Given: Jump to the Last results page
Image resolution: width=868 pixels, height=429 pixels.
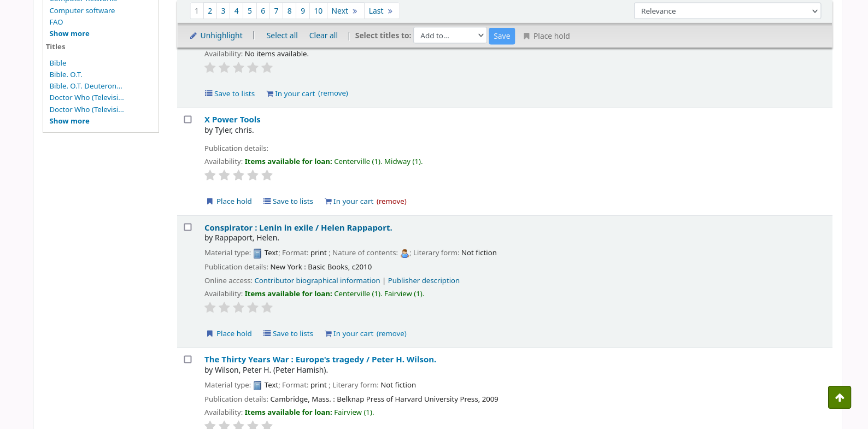Looking at the screenshot, I should point(380,11).
